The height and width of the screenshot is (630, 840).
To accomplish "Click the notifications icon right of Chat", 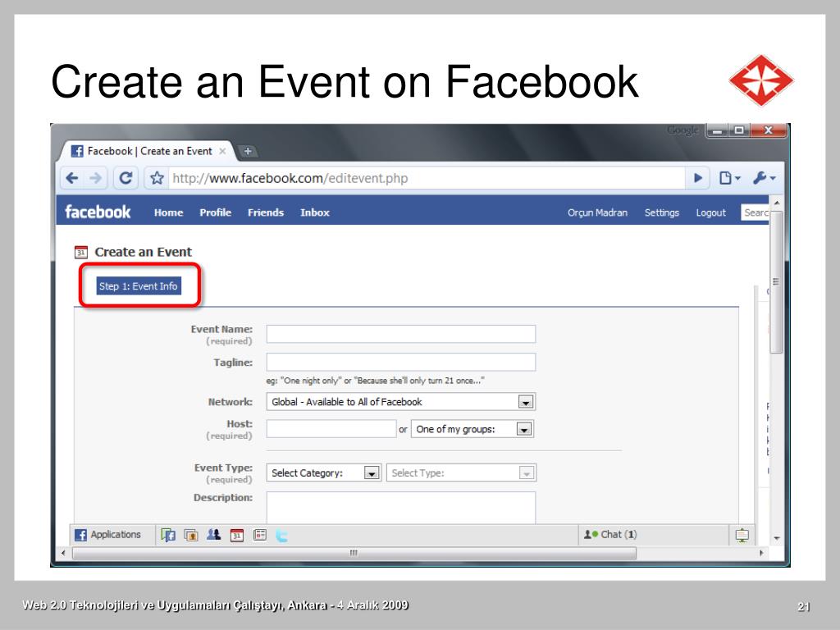I will [742, 535].
